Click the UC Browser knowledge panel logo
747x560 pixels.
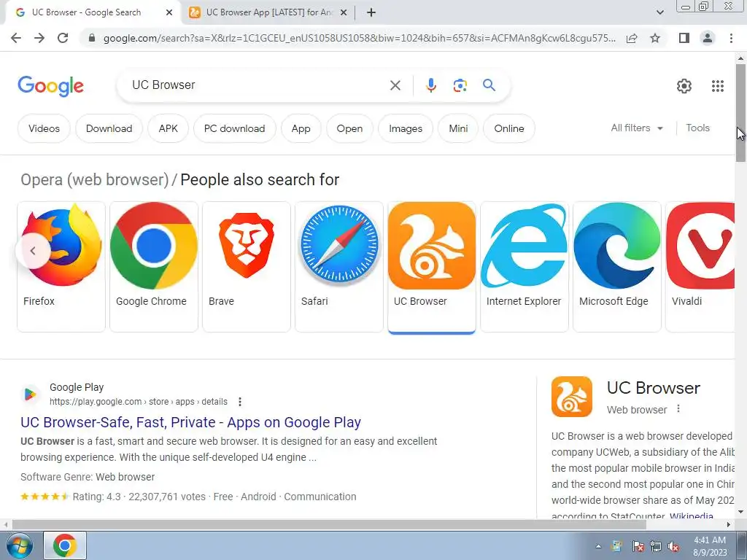tap(572, 397)
